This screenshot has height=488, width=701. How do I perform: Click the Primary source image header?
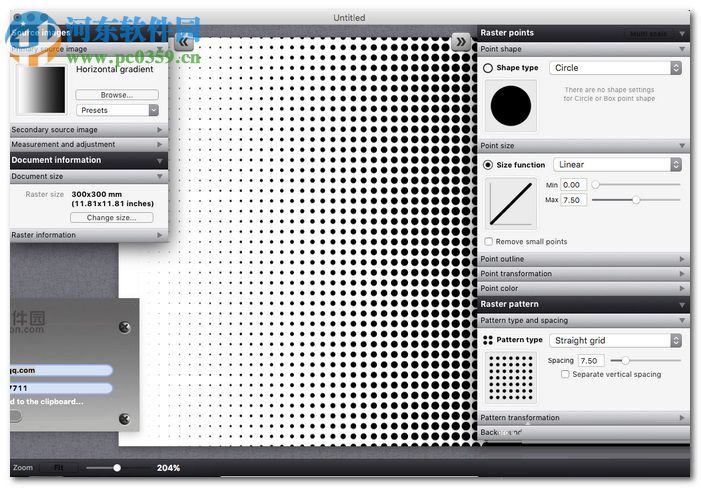[x=89, y=49]
